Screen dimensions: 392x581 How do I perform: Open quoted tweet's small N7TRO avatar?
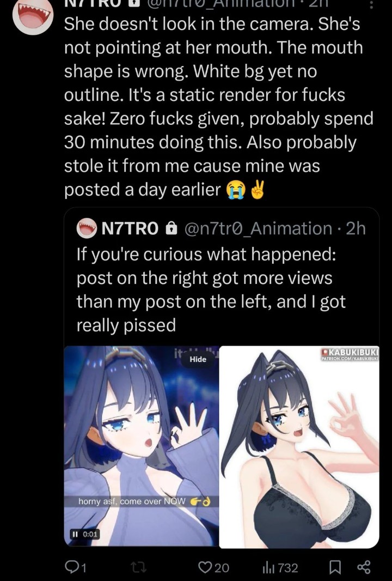tap(87, 228)
